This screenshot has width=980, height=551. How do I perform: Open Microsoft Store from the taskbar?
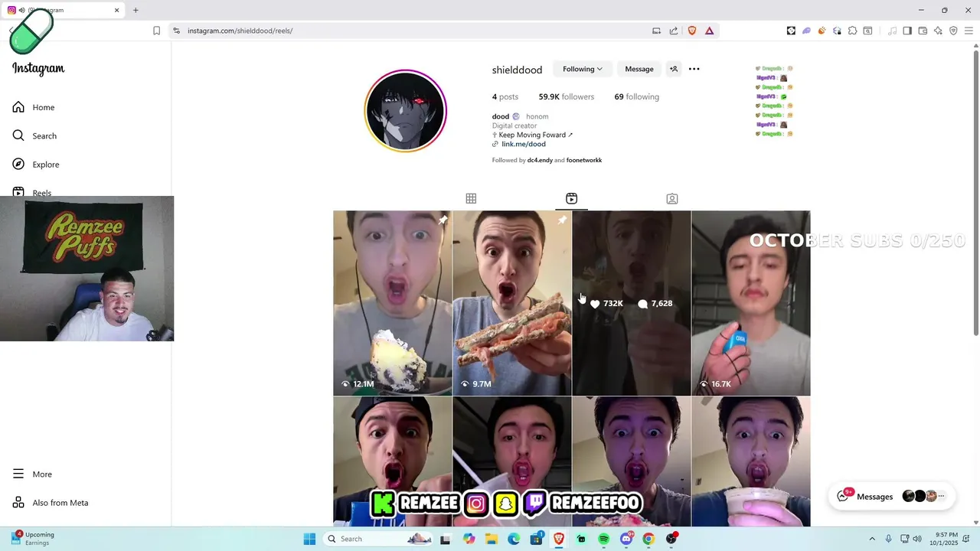(537, 539)
